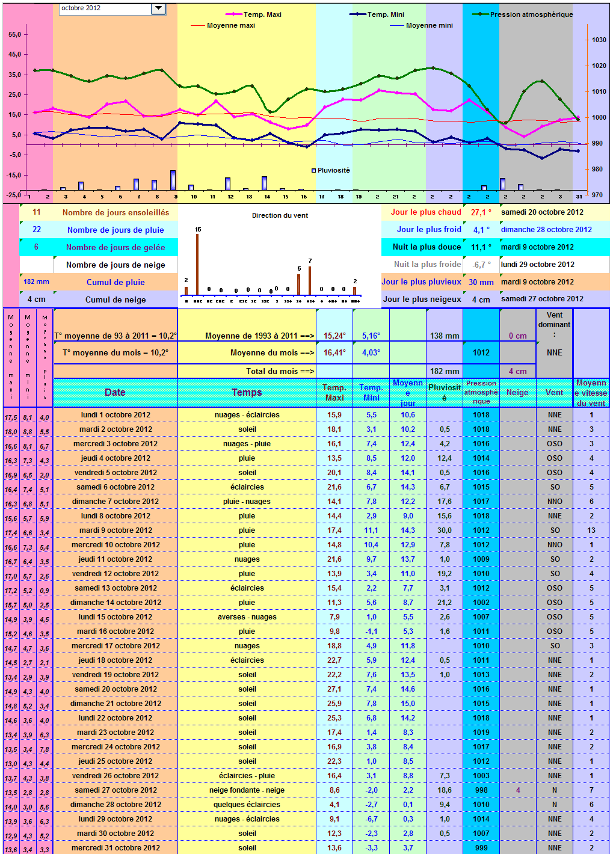This screenshot has height=854, width=616.
Task: Click the Temp. Maxi column header
Action: pyautogui.click(x=334, y=393)
